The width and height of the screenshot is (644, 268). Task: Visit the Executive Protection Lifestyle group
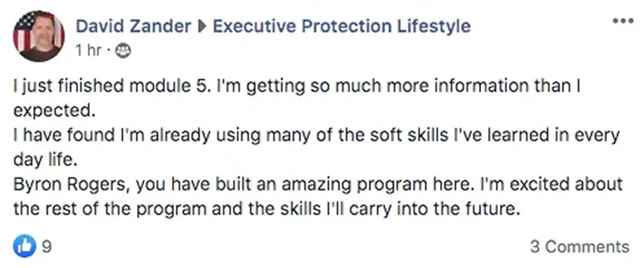(341, 27)
